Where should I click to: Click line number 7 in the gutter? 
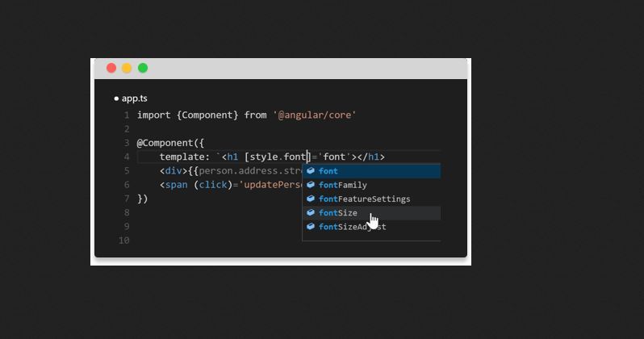pos(126,199)
